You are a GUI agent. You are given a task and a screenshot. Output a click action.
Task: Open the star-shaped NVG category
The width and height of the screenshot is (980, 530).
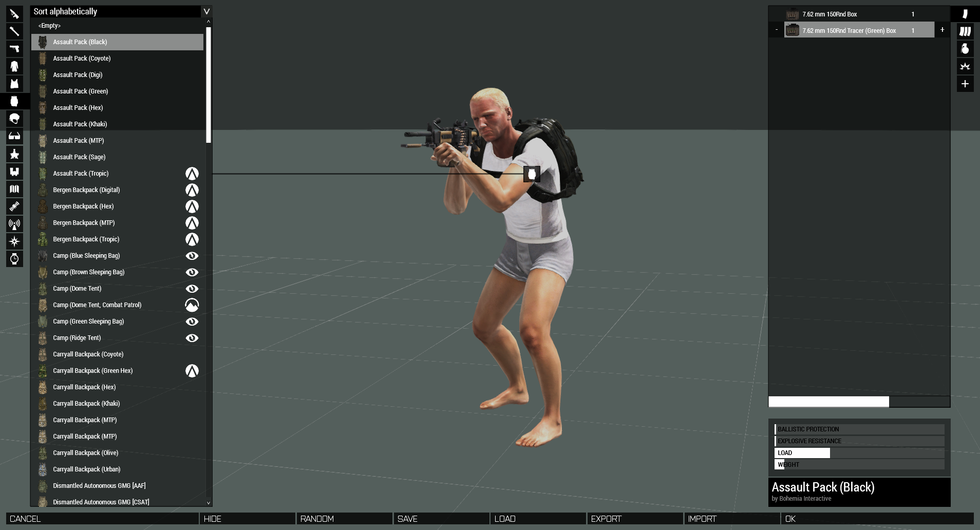click(14, 154)
